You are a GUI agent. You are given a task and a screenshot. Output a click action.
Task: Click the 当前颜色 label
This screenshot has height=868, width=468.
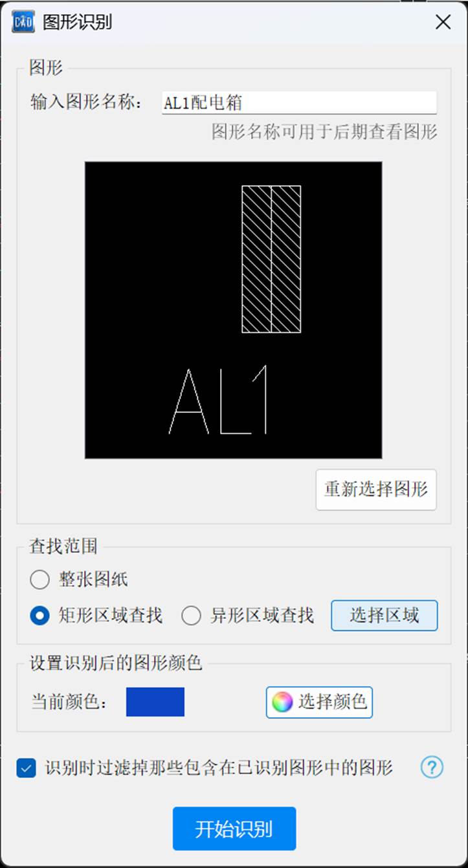(x=70, y=702)
